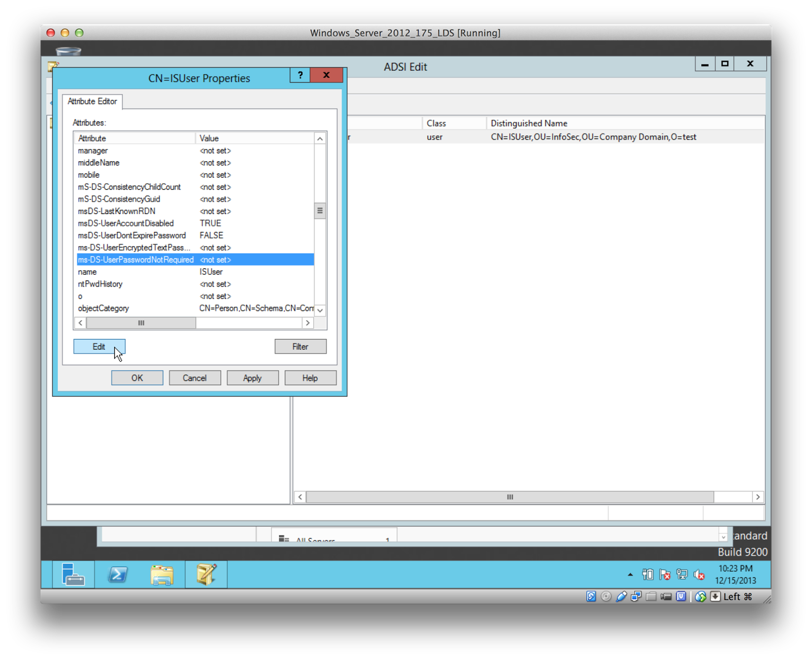Click the Distinguished Name column header
812x660 pixels.
click(x=625, y=123)
